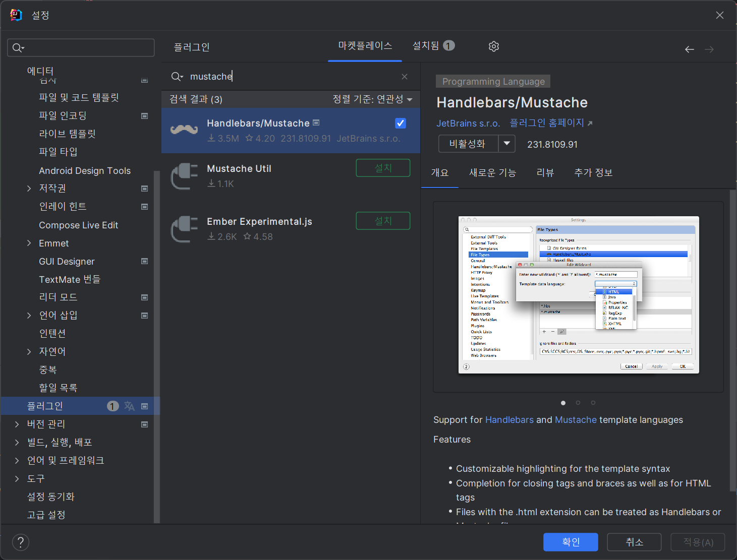Open the 정렬 기준: 연관성 sort dropdown

373,99
